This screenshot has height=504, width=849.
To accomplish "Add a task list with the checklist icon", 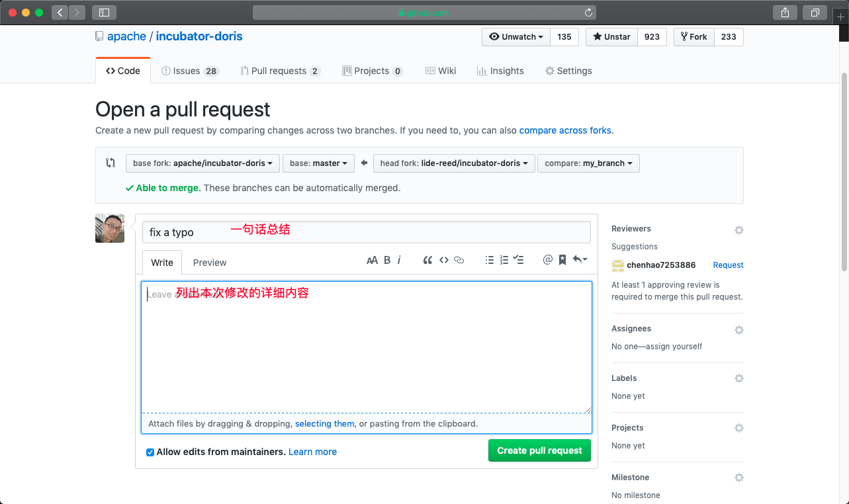I will [x=519, y=261].
